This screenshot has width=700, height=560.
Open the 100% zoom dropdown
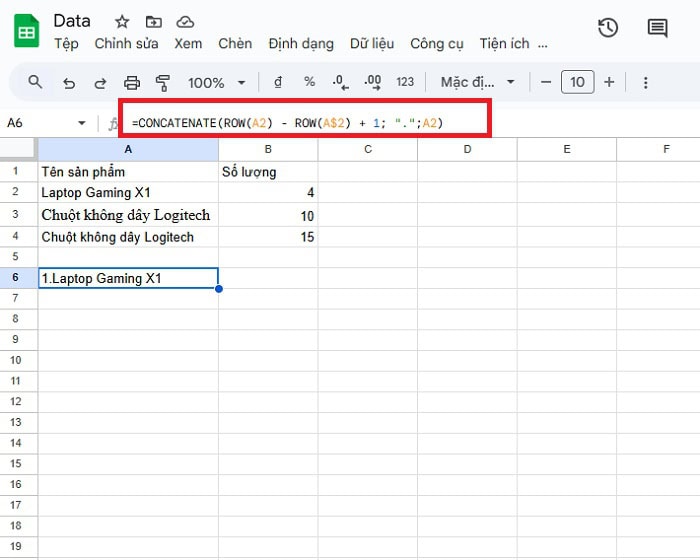[x=215, y=83]
